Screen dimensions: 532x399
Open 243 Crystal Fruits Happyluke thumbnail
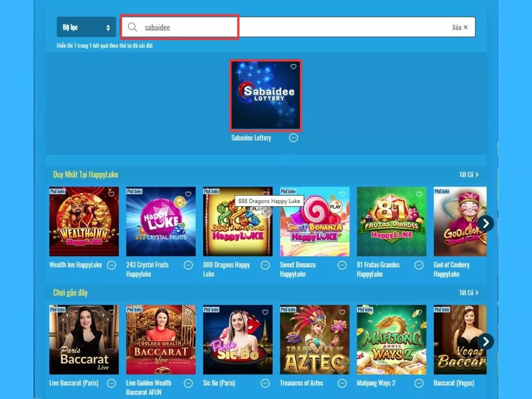click(161, 221)
